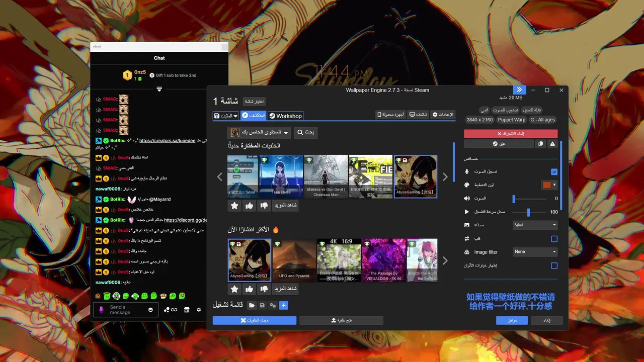Select the Bocchi the Rock wallpaper thumbnail
Viewport: 644px width, 362px height.
tap(422, 260)
